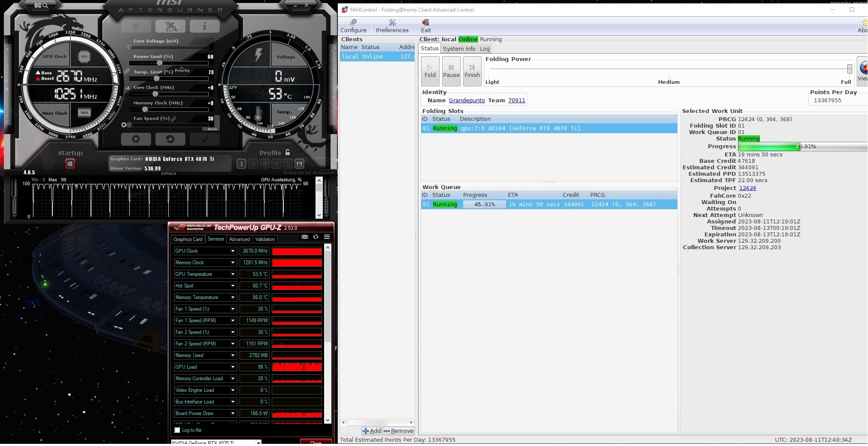Toggle the power/temp limit link icon
Viewport: 868px width, 446px height.
pyautogui.click(x=127, y=71)
